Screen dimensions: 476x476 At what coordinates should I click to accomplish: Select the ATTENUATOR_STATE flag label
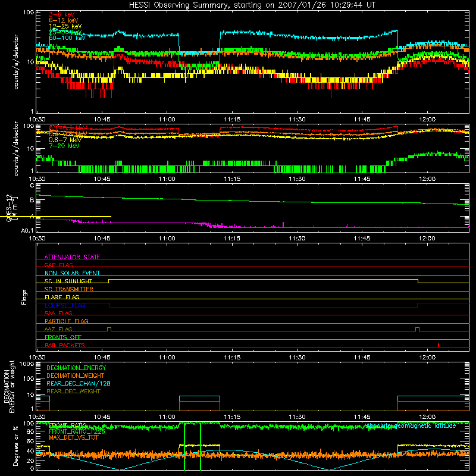point(72,257)
